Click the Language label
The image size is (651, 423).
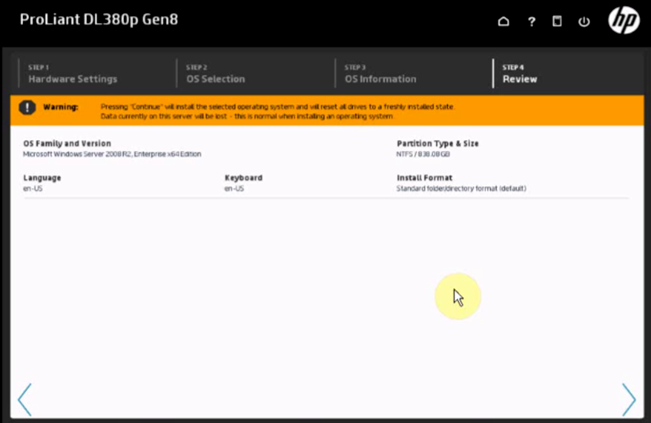pos(42,178)
